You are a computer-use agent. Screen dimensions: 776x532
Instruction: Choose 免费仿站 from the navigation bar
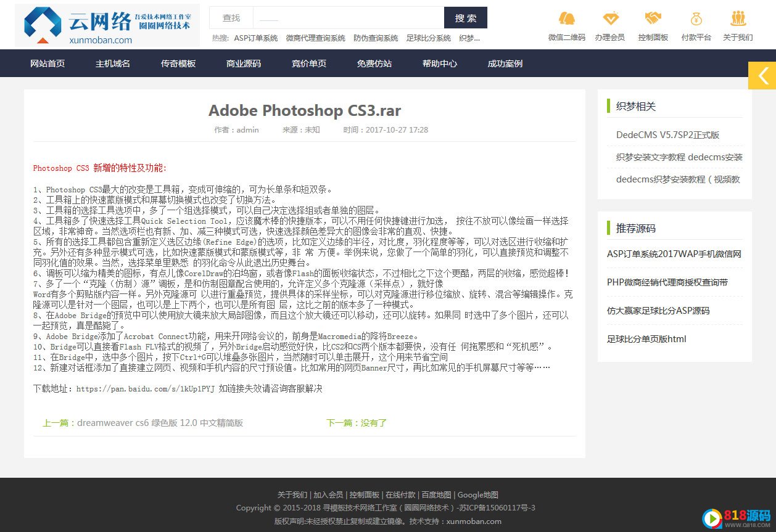[374, 63]
